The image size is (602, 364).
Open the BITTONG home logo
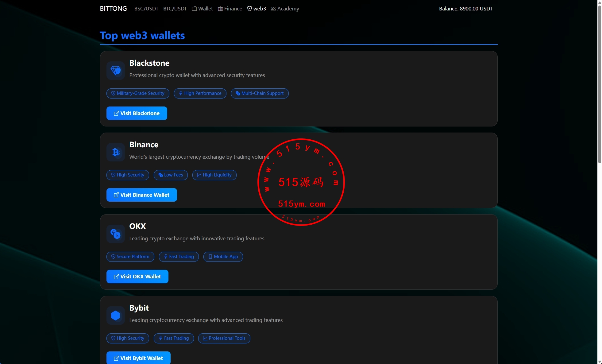pyautogui.click(x=113, y=9)
